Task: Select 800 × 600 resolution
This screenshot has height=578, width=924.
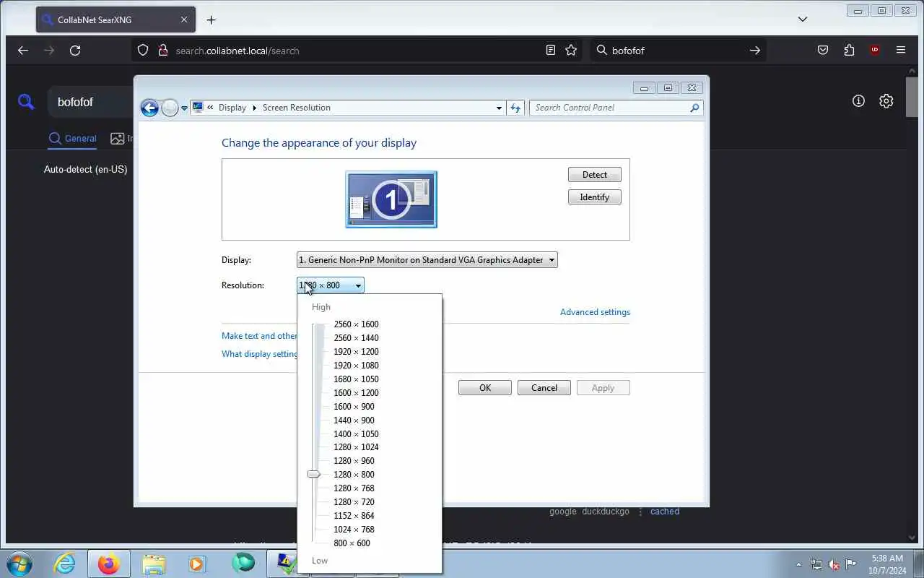Action: (352, 543)
